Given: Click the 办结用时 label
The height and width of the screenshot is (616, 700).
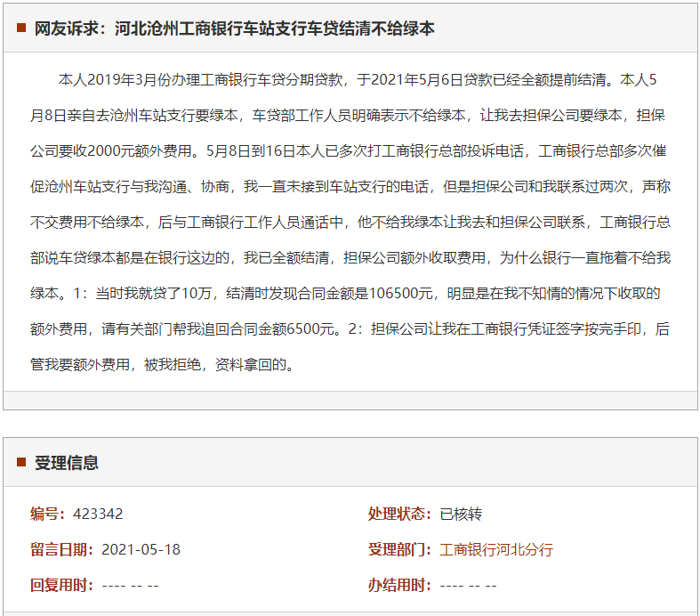Looking at the screenshot, I should [x=400, y=585].
